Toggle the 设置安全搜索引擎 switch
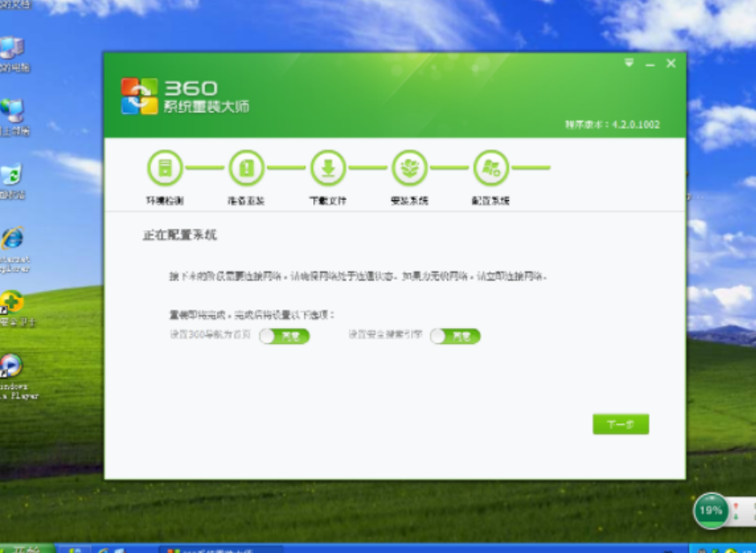Image resolution: width=756 pixels, height=553 pixels. (455, 336)
